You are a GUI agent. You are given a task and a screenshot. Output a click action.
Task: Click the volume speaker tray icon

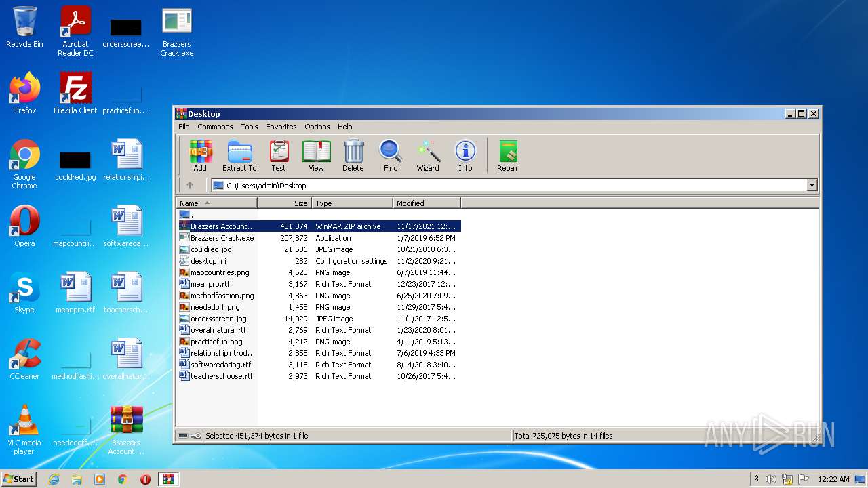[771, 479]
